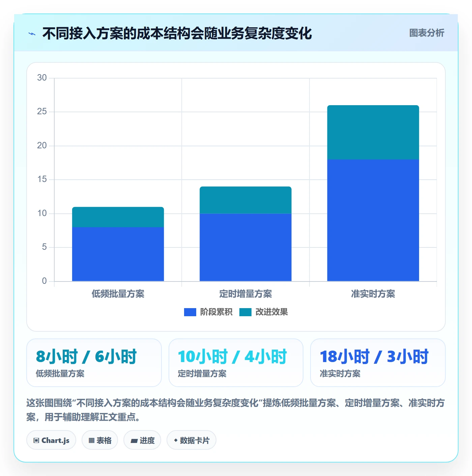Screen dimensions: 472x476
Task: Click the y-axis value 20
Action: coord(42,146)
